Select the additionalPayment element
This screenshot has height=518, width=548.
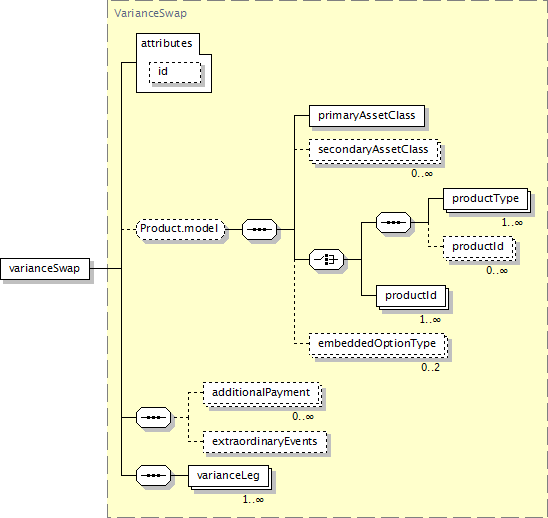click(261, 393)
